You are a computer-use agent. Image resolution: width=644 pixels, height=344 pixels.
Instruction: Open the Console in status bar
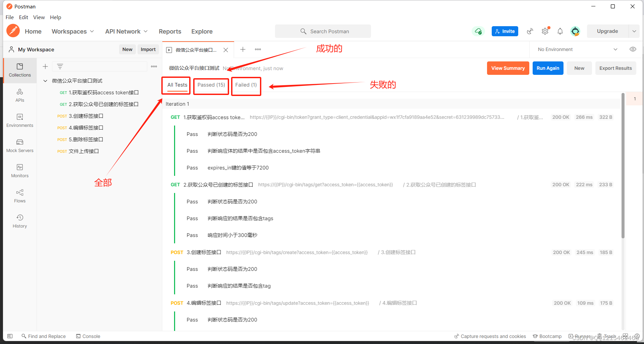tap(88, 336)
